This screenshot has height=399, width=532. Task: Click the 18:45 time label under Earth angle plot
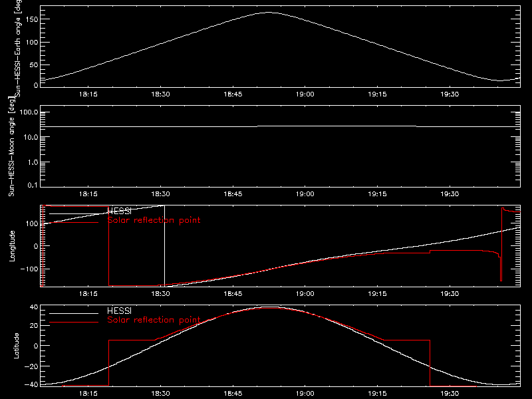[x=233, y=94]
